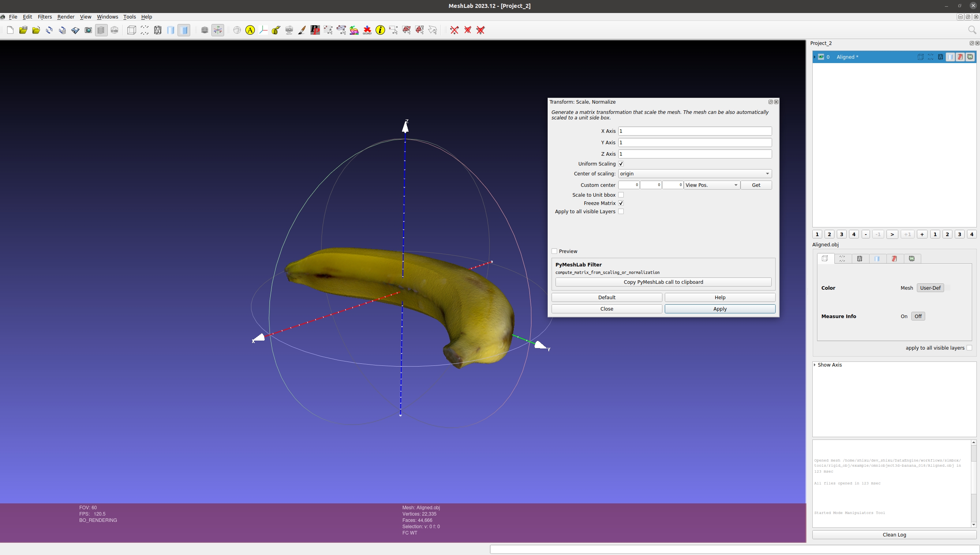Switch to the wireframe tab under Aligned.obj

click(x=860, y=259)
